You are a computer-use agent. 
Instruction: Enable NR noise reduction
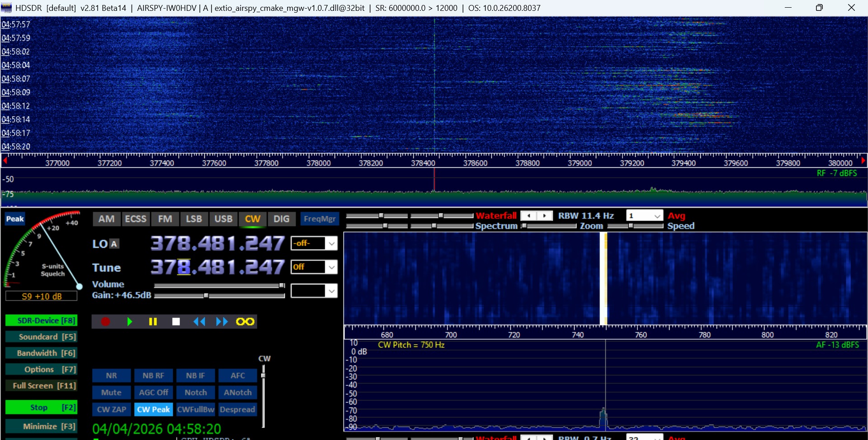(111, 375)
